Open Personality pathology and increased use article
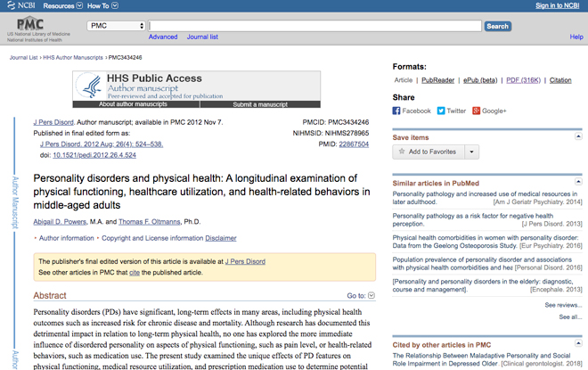Image resolution: width=588 pixels, height=370 pixels. [x=485, y=198]
